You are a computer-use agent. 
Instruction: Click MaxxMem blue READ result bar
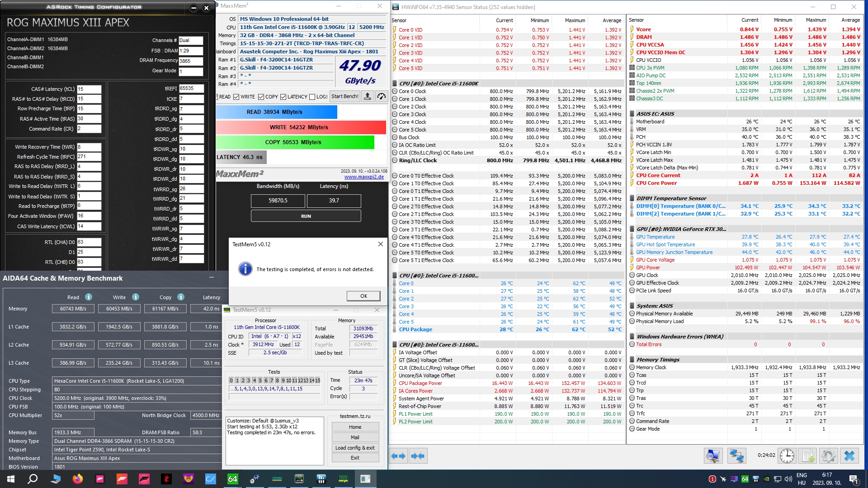pyautogui.click(x=276, y=112)
